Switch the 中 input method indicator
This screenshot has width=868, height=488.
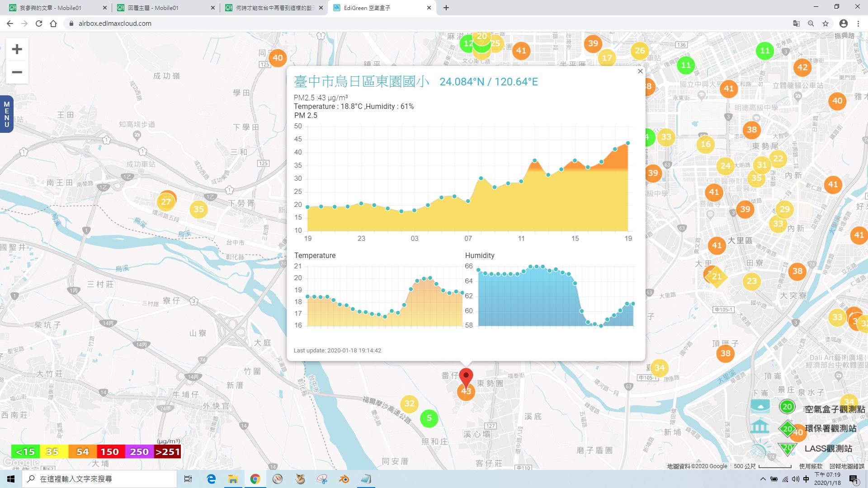(806, 479)
